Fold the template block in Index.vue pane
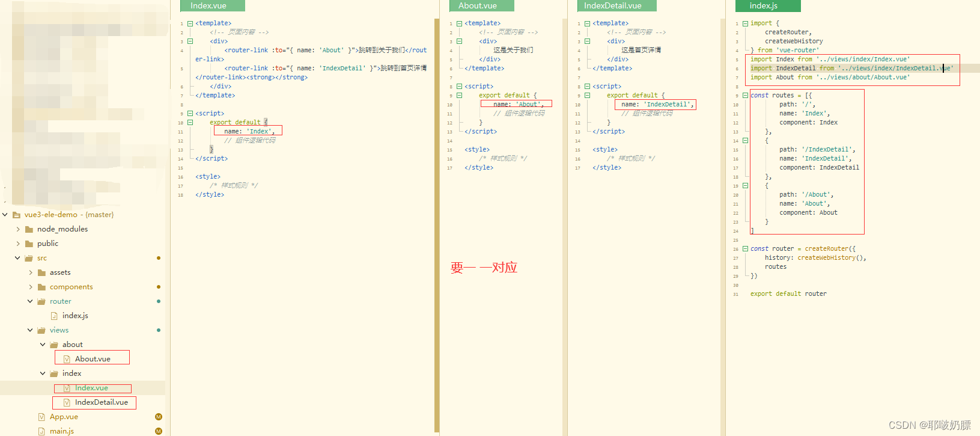Screen dimensions: 980x436 (x=190, y=23)
